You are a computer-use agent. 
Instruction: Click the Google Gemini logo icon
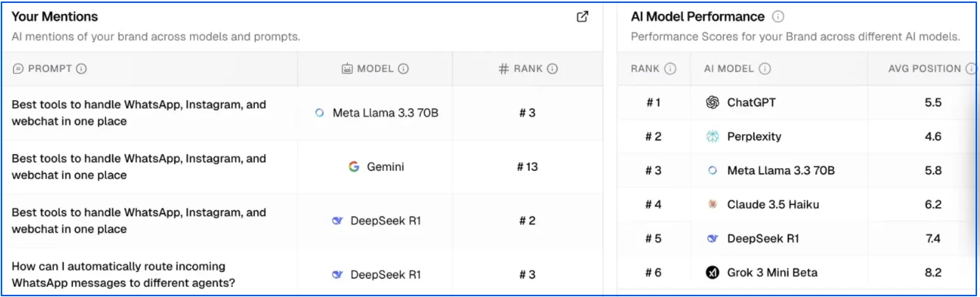354,167
